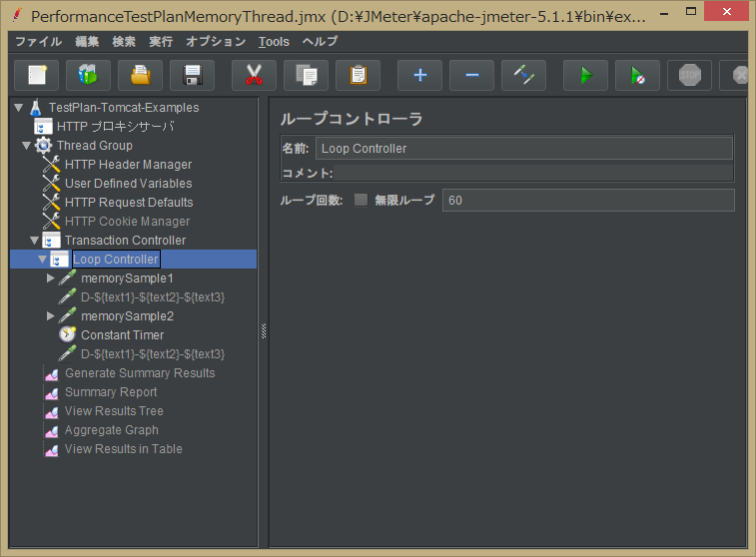
Task: Click the memorySample1 pipette icon
Action: 68,278
